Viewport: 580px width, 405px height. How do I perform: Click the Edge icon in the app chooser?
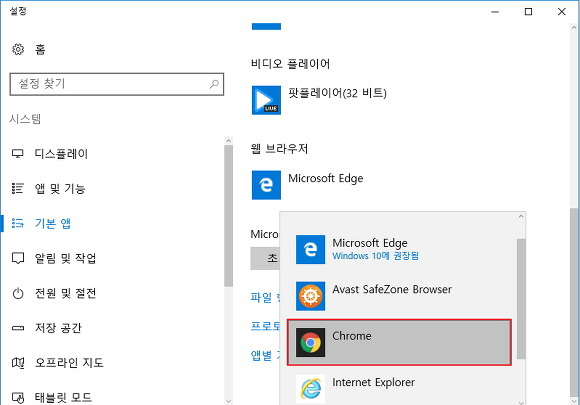[310, 249]
